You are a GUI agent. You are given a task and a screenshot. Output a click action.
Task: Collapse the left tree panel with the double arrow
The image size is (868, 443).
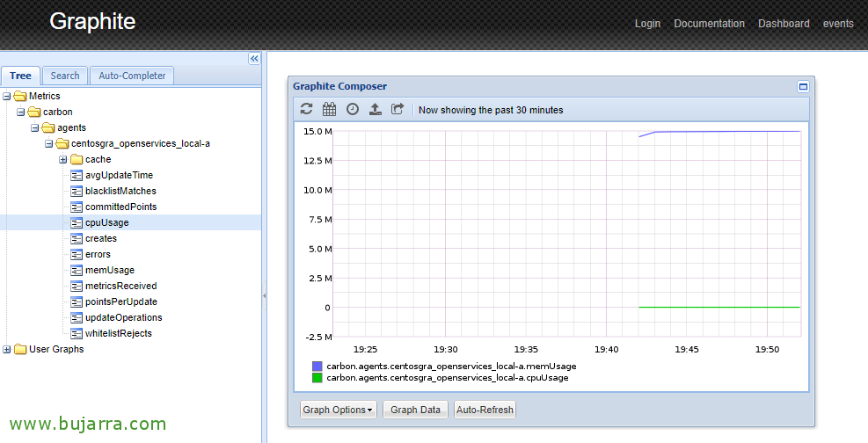255,59
